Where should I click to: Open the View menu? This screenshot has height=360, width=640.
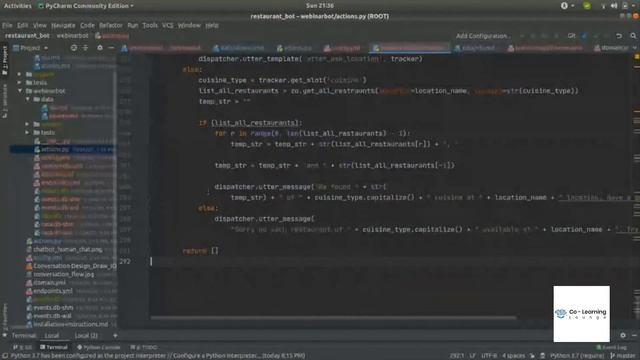pyautogui.click(x=40, y=25)
